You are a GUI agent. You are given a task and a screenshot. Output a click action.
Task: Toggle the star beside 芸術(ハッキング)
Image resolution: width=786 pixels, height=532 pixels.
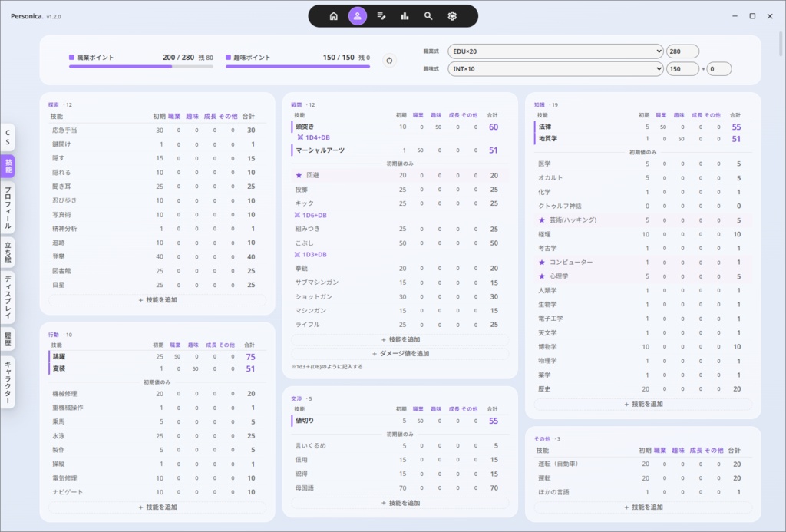coord(541,220)
